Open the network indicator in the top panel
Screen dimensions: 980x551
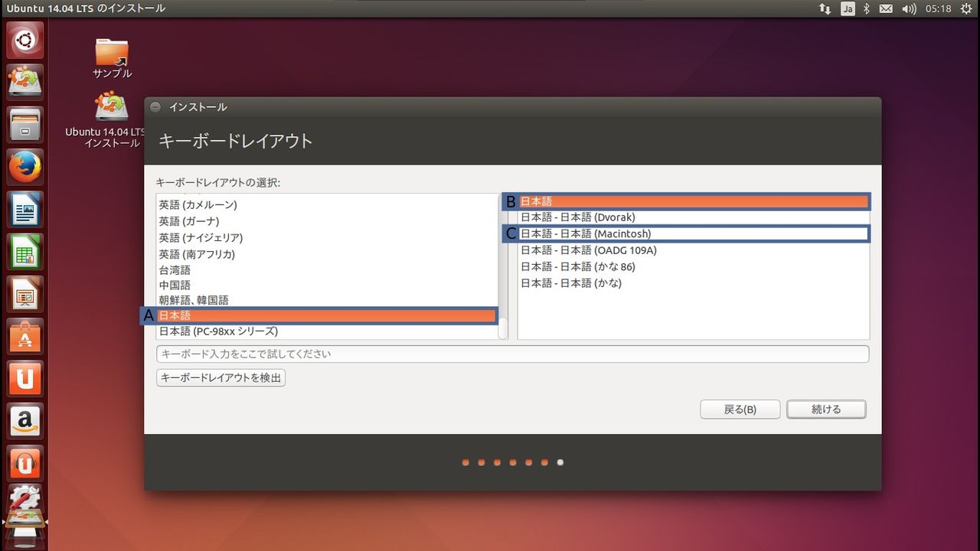(x=825, y=8)
